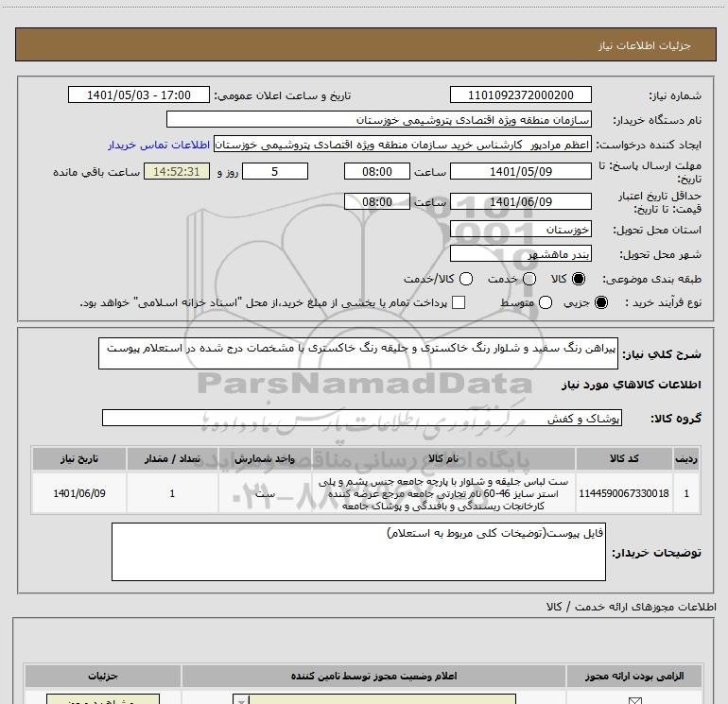
Task: Click the remaining time counter 14:52:31
Action: (177, 171)
